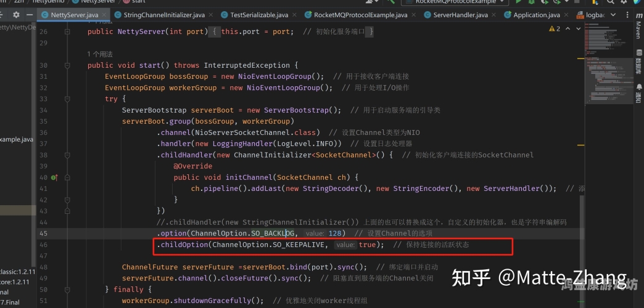
Task: Open the RocketMQProtocolExample run configuration dropdown
Action: [x=455, y=2]
